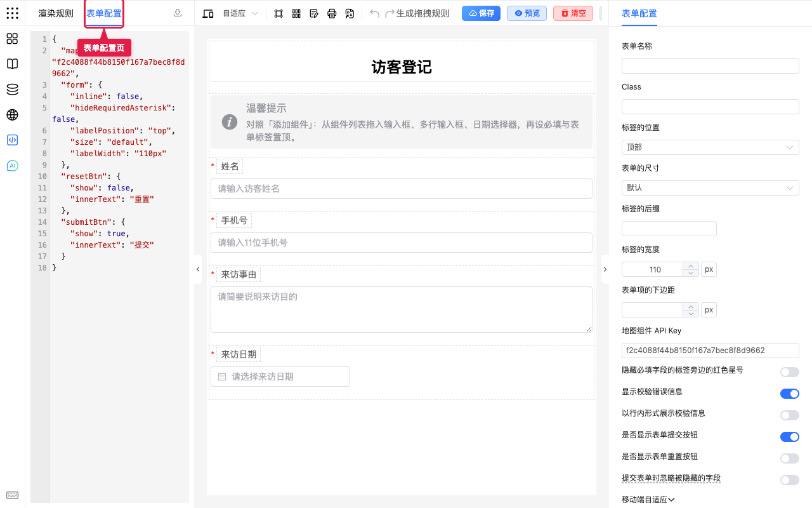Click the 生成拖拽规则 button
This screenshot has width=812, height=508.
point(422,13)
